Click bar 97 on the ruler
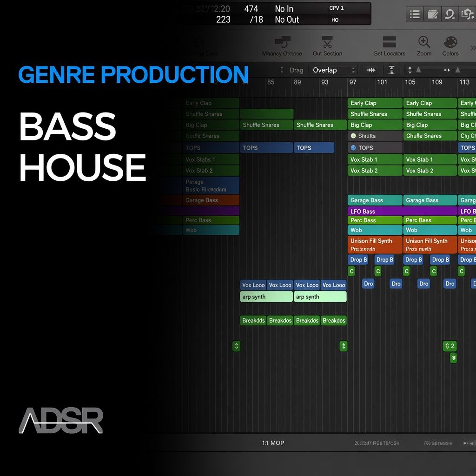Image resolution: width=476 pixels, height=476 pixels. [x=353, y=82]
